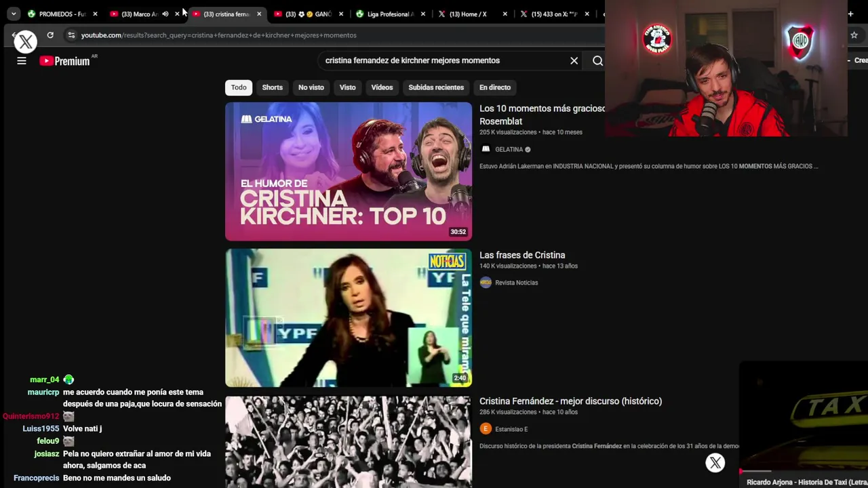Select the Todo filter chip
Screen dimensions: 868x488
click(239, 87)
